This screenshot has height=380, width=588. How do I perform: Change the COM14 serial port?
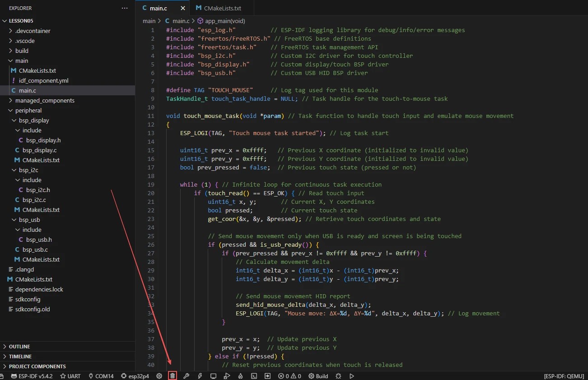click(101, 376)
